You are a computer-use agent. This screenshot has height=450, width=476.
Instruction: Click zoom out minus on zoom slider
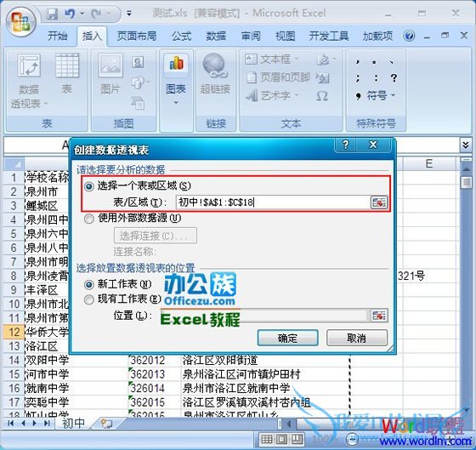(x=352, y=439)
